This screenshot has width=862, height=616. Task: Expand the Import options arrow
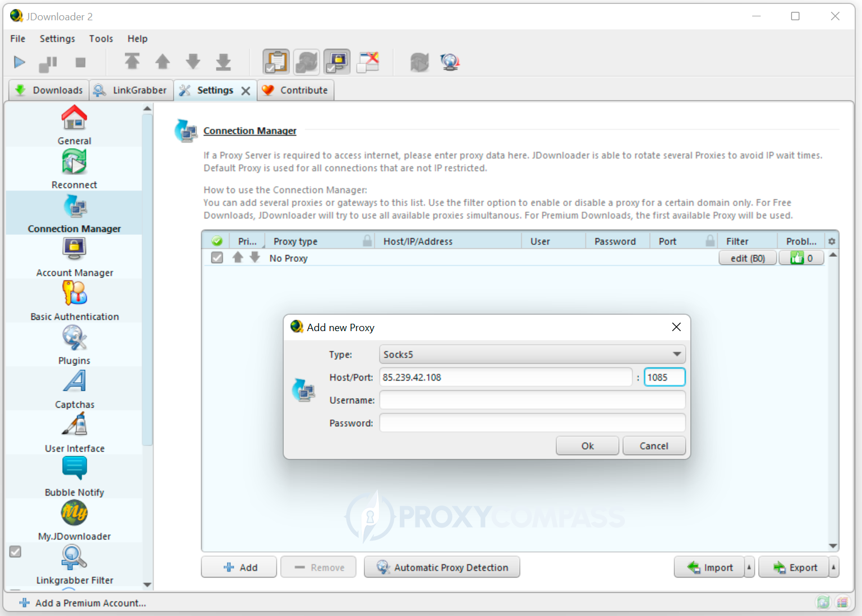(x=749, y=567)
